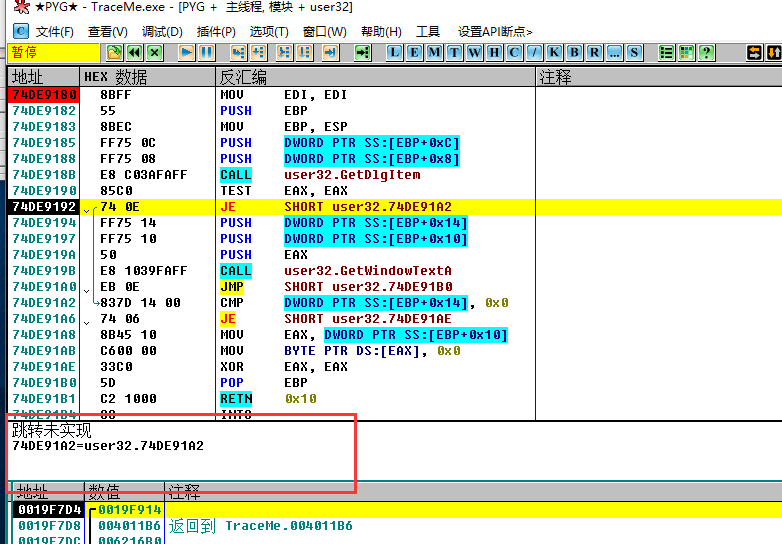Click the CPU window icon beside File menu
Viewport: 782px width, 544px height.
pyautogui.click(x=20, y=31)
